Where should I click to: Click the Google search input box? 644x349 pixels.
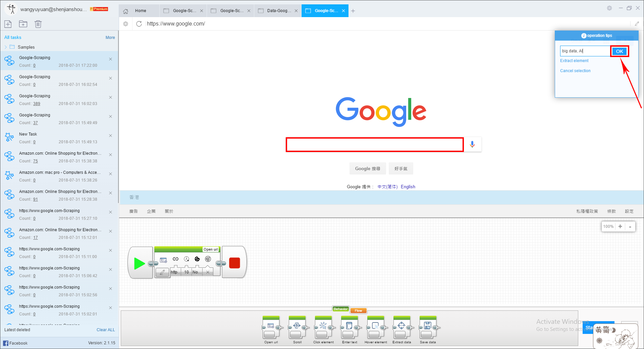[x=375, y=145]
